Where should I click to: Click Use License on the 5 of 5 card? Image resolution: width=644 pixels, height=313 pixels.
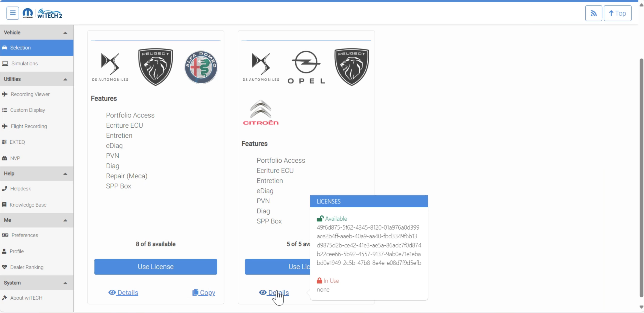[x=277, y=267]
